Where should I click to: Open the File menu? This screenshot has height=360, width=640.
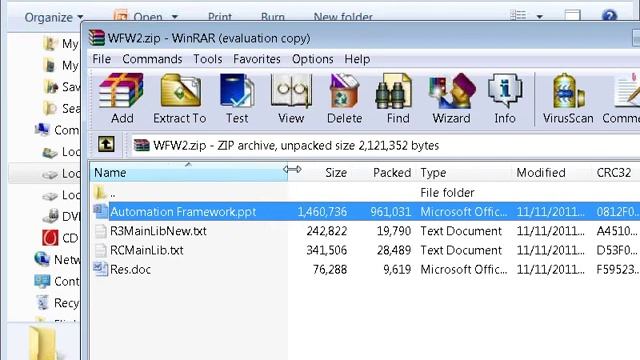pos(102,59)
